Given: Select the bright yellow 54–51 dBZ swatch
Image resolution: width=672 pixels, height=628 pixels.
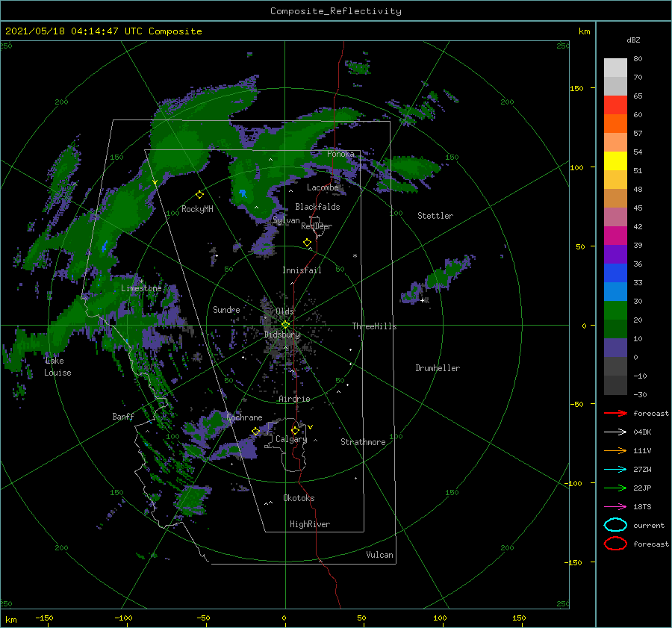Looking at the screenshot, I should pos(615,161).
